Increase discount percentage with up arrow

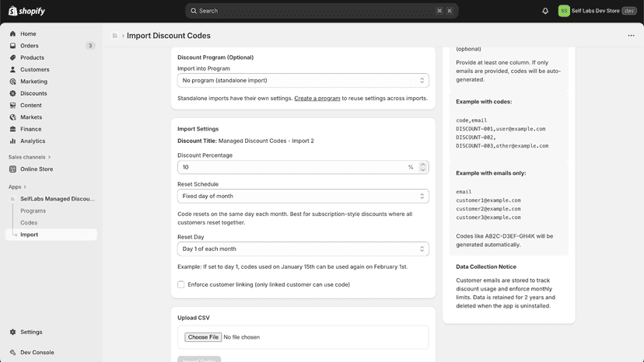[422, 164]
